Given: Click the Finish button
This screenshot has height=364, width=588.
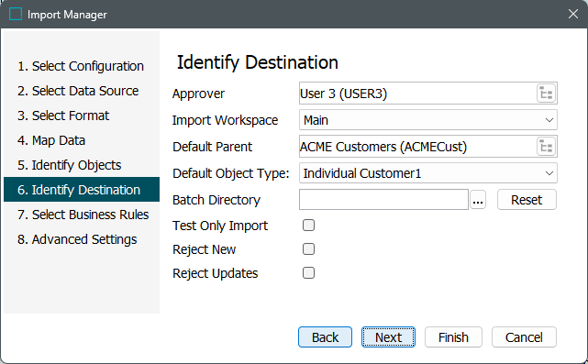Looking at the screenshot, I should (453, 337).
